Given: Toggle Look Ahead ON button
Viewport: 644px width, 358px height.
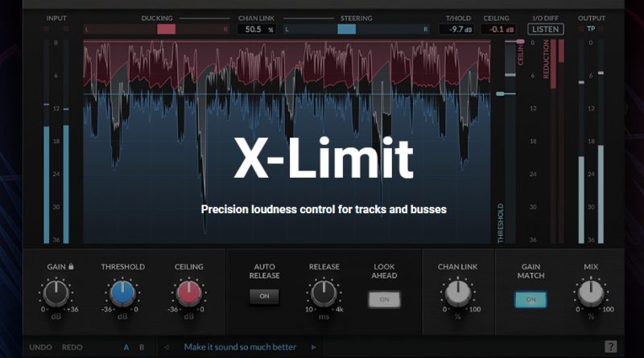Looking at the screenshot, I should [x=384, y=299].
